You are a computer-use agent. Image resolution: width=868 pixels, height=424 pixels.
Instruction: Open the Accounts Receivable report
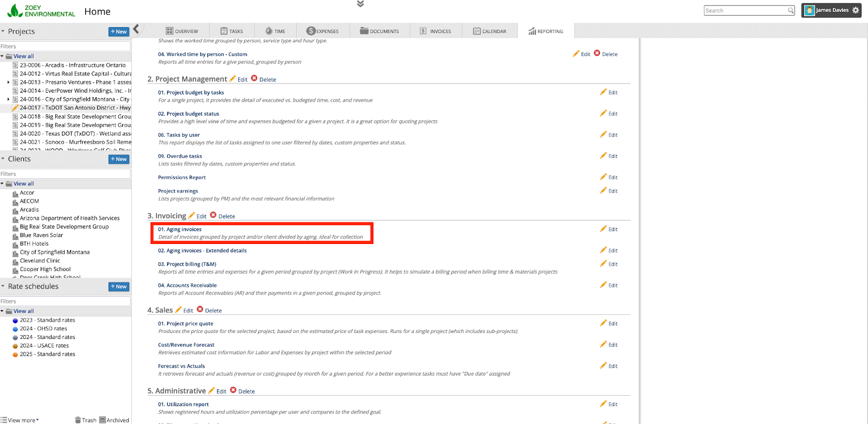coord(187,285)
